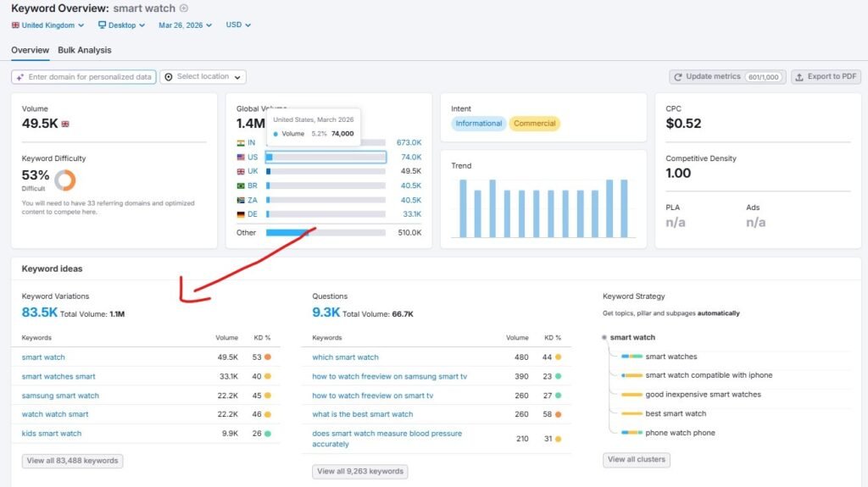
Task: Open how to watch freeview on smart tv link
Action: click(373, 396)
